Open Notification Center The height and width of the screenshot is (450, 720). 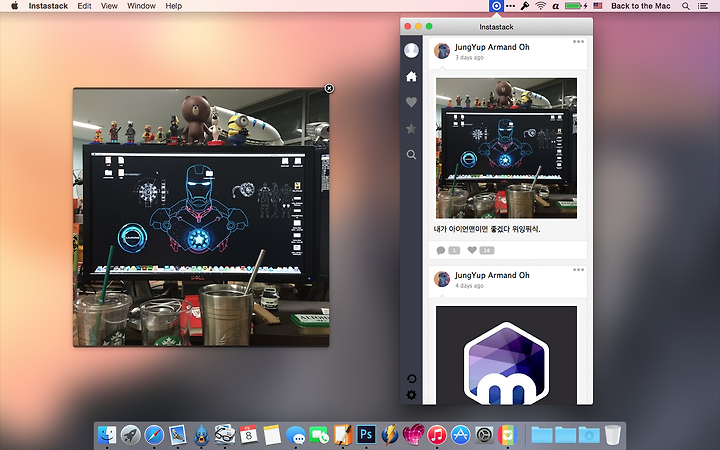pos(703,6)
